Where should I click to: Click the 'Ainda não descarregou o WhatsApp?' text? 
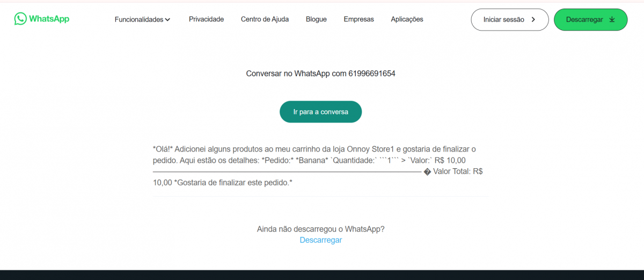(320, 229)
